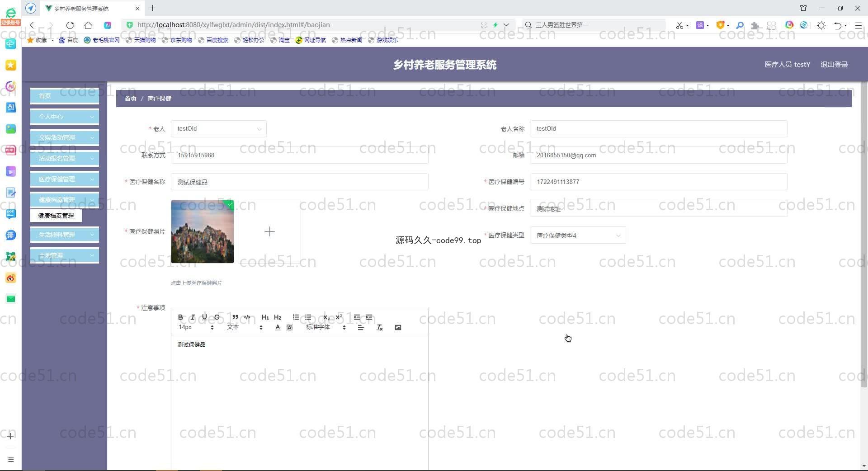Apply Heading 1 style

click(x=265, y=317)
